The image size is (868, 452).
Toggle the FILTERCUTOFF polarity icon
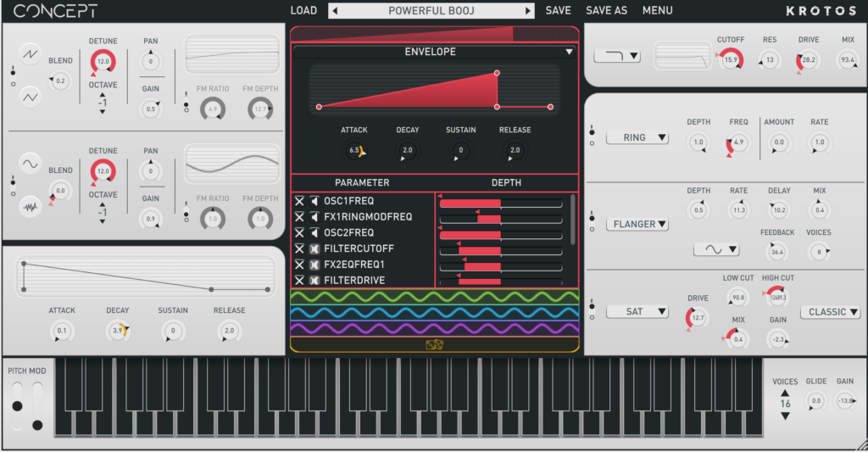tap(314, 248)
